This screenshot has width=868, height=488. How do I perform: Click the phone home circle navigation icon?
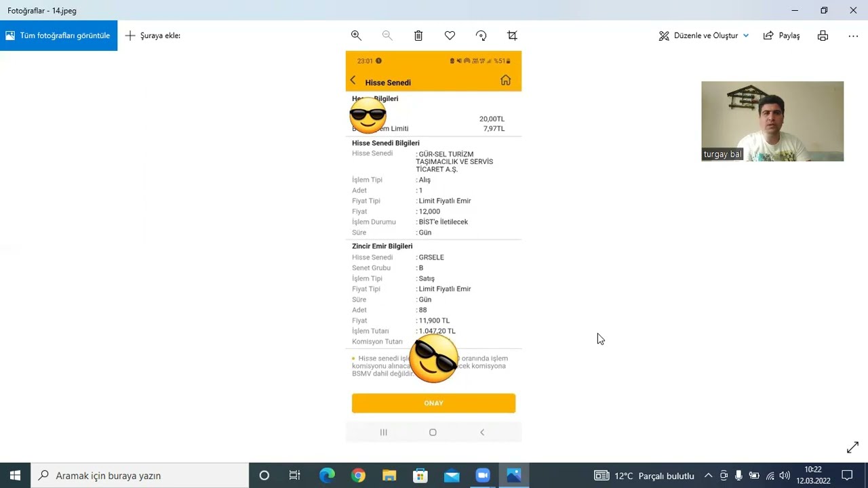[x=433, y=432]
